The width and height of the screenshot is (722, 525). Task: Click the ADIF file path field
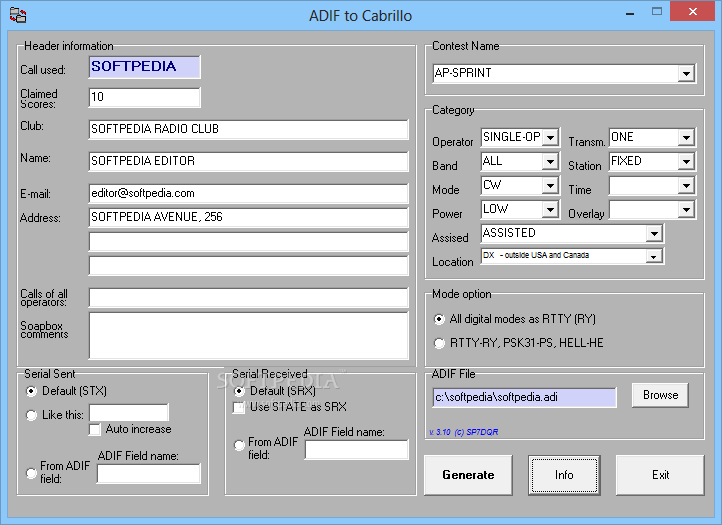pos(524,397)
